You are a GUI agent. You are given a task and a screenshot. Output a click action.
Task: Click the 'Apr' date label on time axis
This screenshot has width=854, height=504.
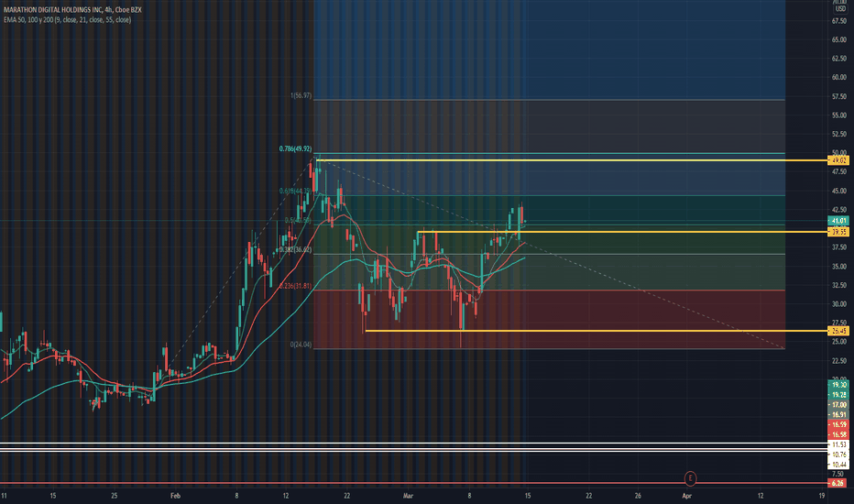[687, 496]
